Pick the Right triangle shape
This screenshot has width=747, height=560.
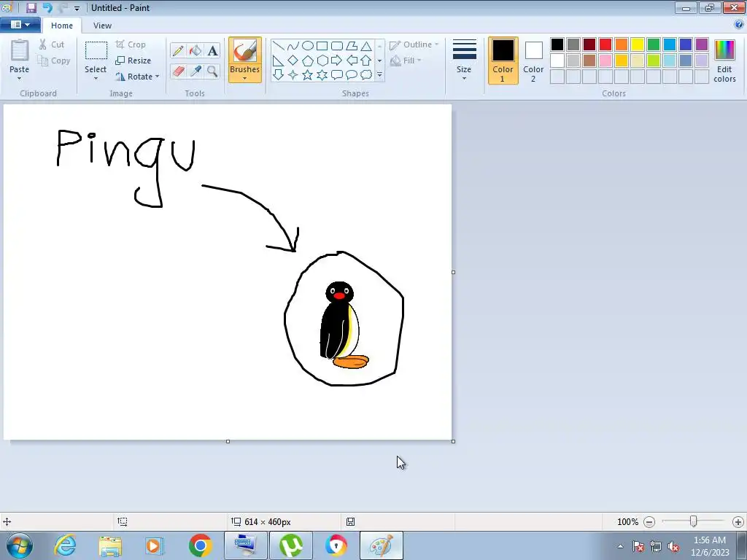point(279,61)
